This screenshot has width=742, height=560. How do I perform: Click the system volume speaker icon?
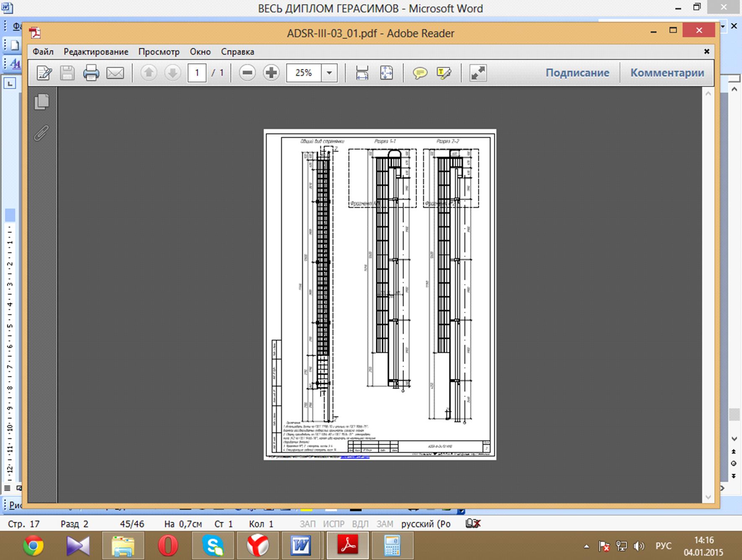click(639, 546)
